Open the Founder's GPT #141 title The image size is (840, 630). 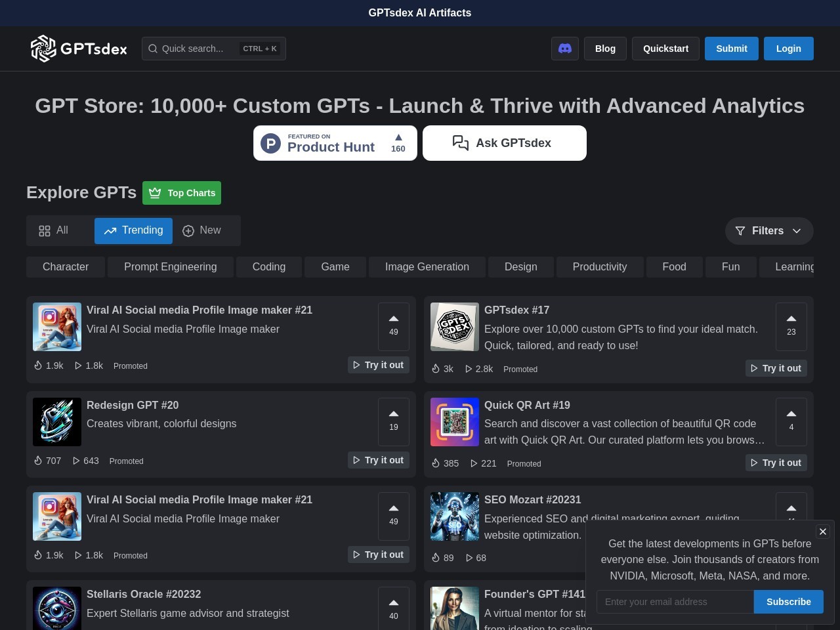coord(535,594)
